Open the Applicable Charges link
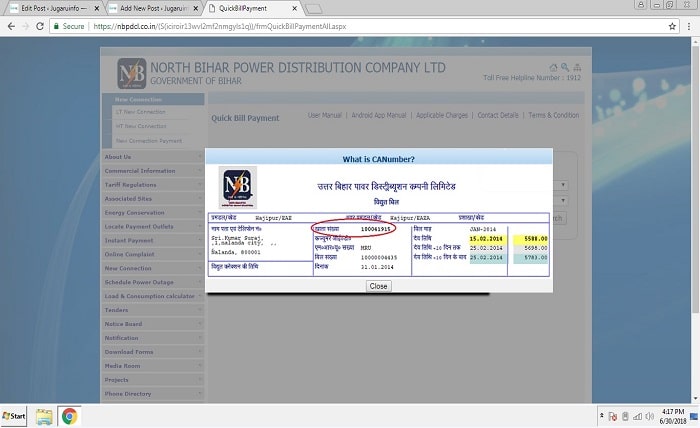 tap(442, 115)
